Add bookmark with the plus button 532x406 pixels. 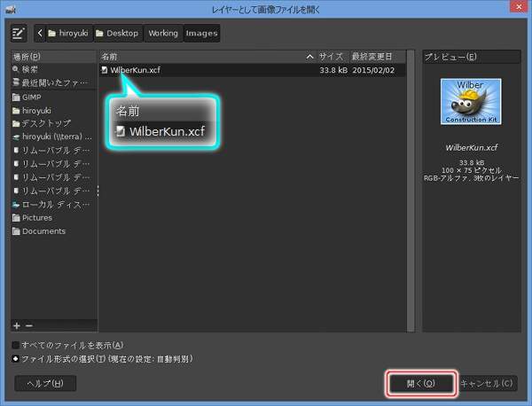17,325
